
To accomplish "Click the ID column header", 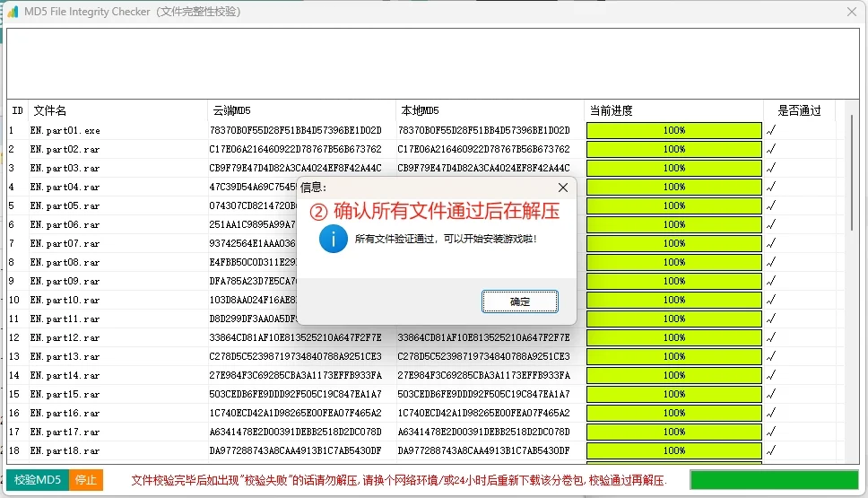I will point(17,111).
